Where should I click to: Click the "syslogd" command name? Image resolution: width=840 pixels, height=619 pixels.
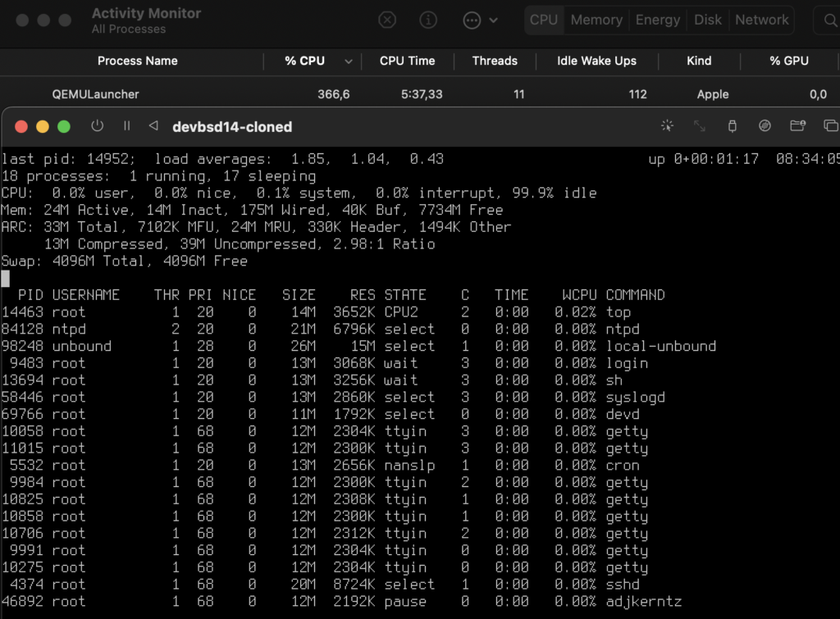pyautogui.click(x=636, y=398)
